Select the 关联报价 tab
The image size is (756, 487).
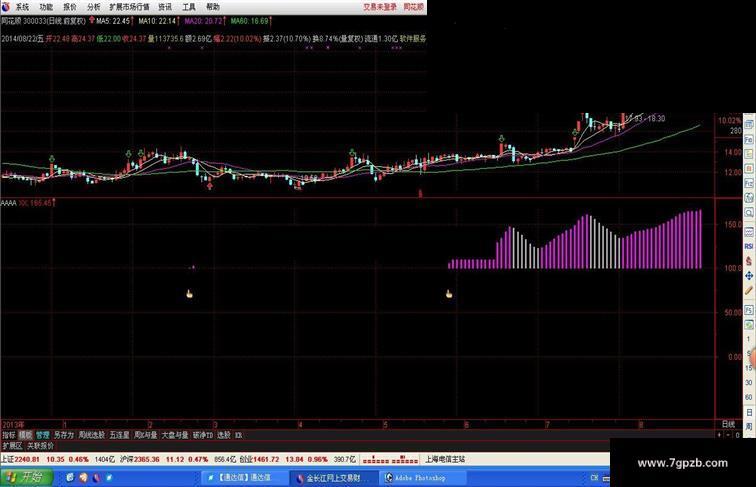coord(40,446)
